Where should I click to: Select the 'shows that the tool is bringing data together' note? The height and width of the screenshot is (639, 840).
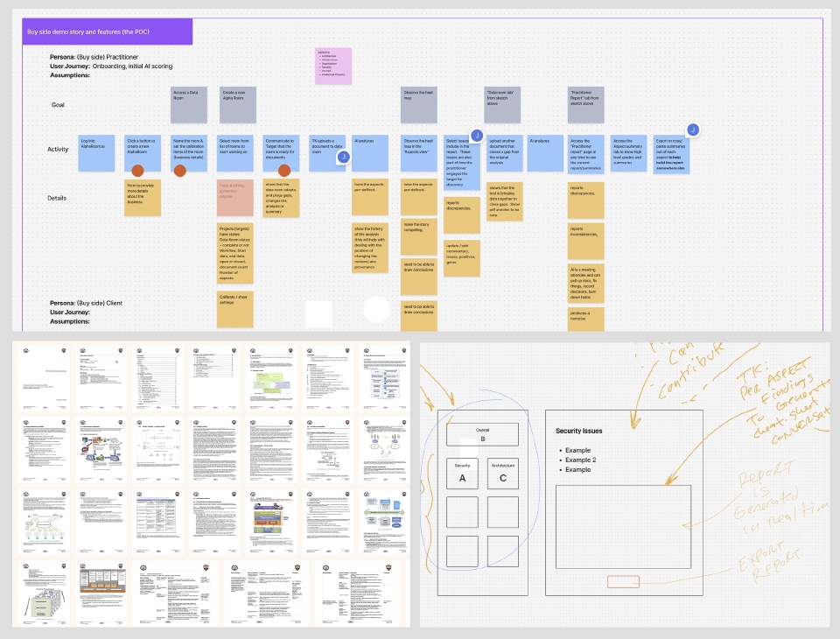(x=505, y=202)
